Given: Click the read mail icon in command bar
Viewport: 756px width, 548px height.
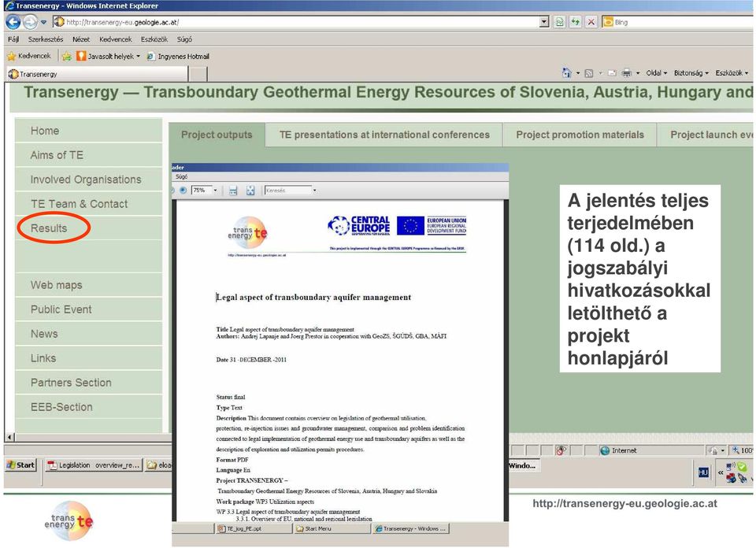Looking at the screenshot, I should click(612, 73).
